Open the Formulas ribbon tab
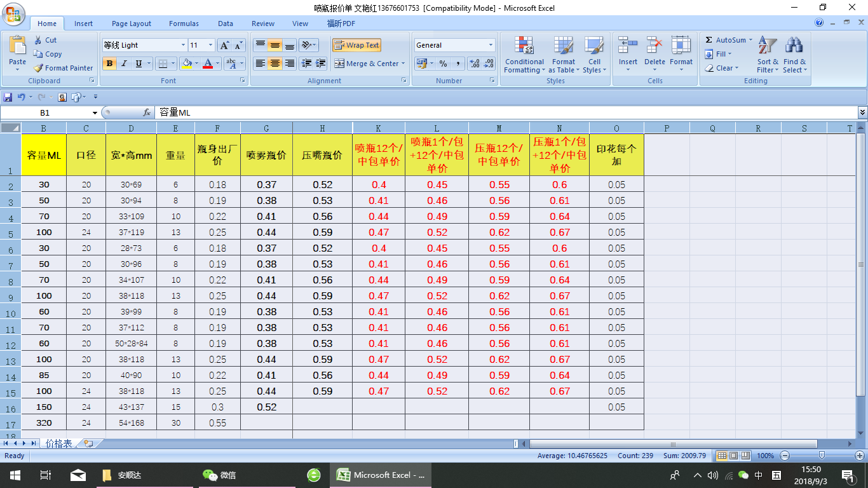 pyautogui.click(x=184, y=24)
